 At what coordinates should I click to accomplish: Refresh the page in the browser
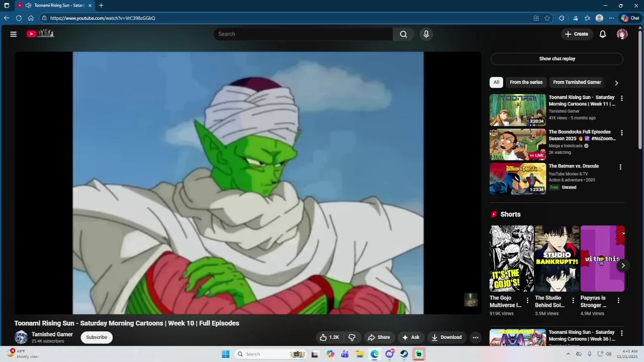(19, 18)
